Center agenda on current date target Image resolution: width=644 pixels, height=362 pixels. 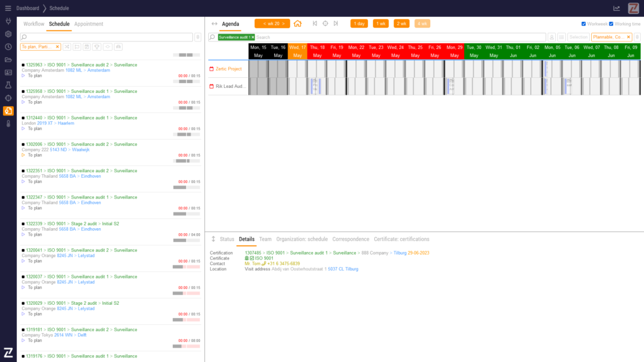(325, 24)
